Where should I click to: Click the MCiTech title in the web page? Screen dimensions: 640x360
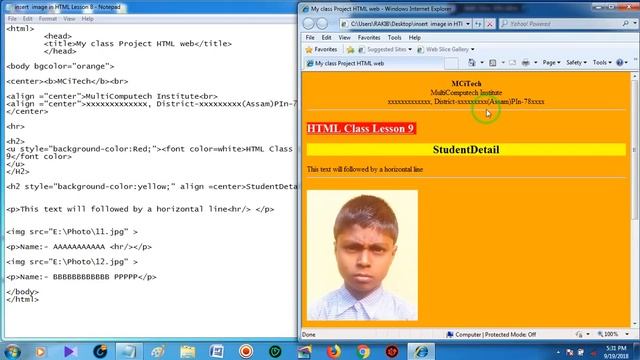pyautogui.click(x=467, y=84)
